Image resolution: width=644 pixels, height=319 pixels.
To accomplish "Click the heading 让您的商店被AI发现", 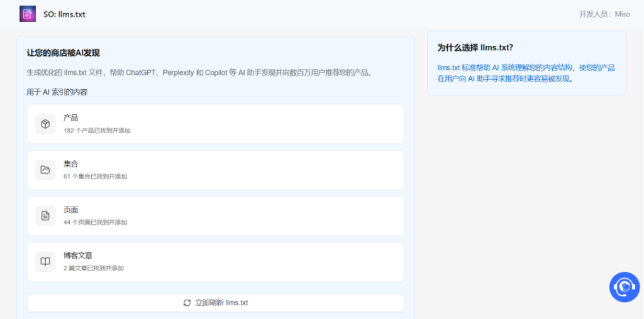I will pos(64,53).
